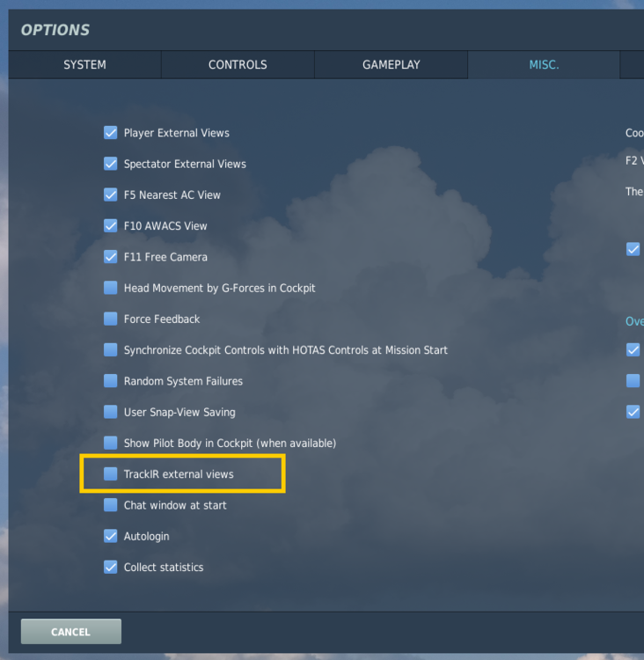Disable F5 Nearest AC View
The image size is (644, 660).
coord(111,194)
